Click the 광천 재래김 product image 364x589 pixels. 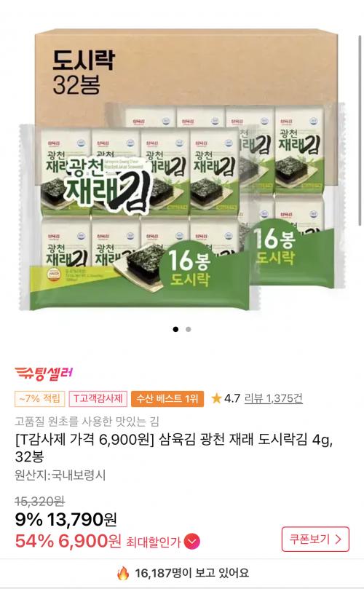(x=182, y=170)
